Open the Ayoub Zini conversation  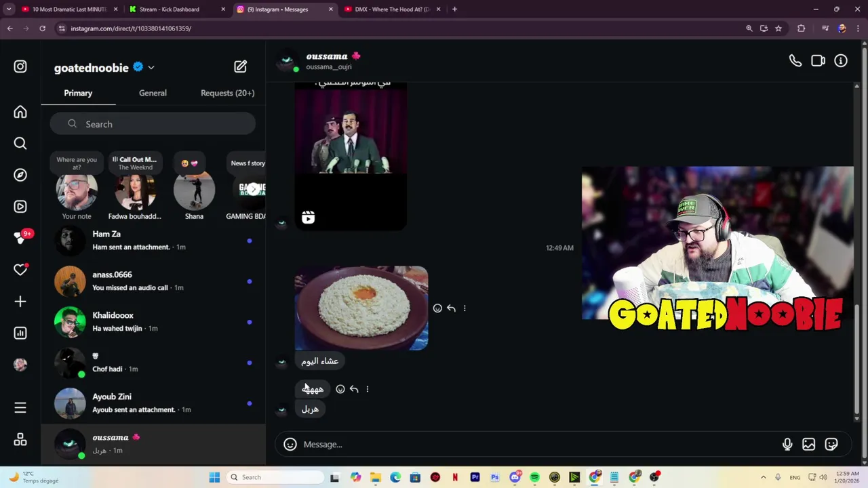(153, 403)
